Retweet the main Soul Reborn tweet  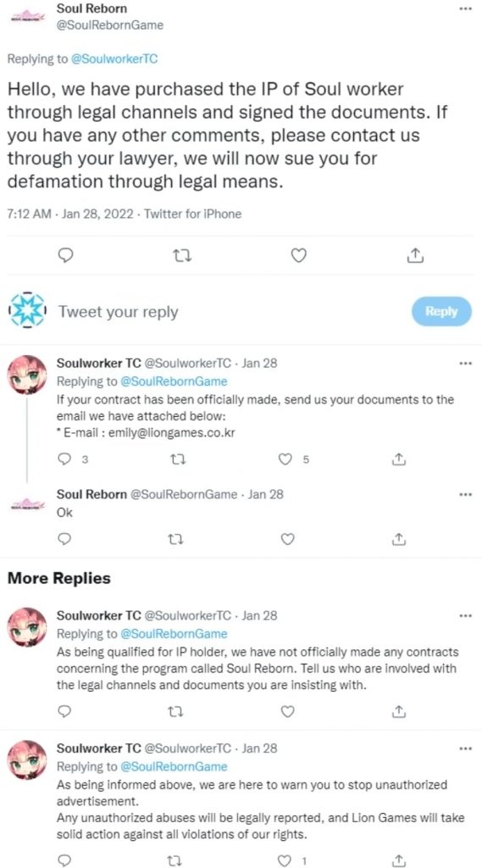(x=180, y=255)
